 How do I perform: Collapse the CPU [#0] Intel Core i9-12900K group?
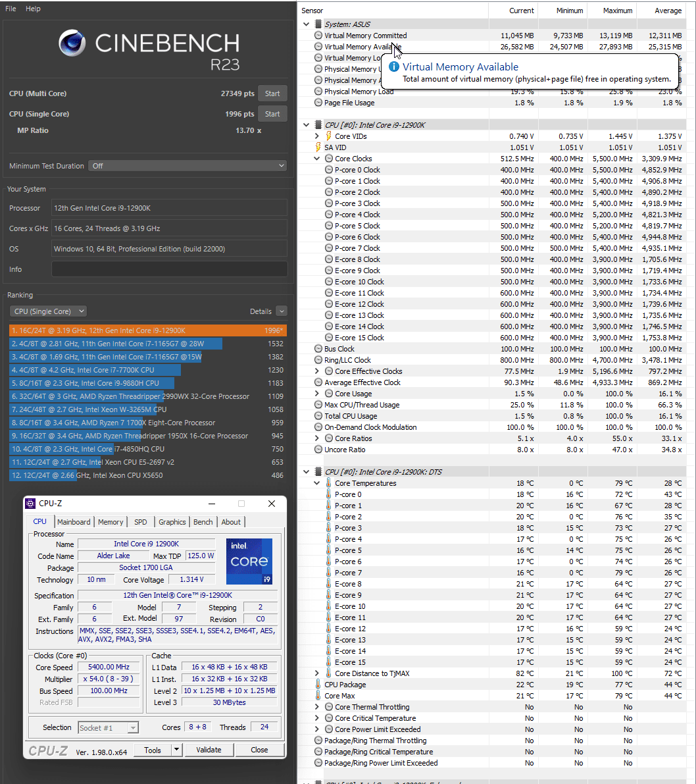click(x=306, y=125)
